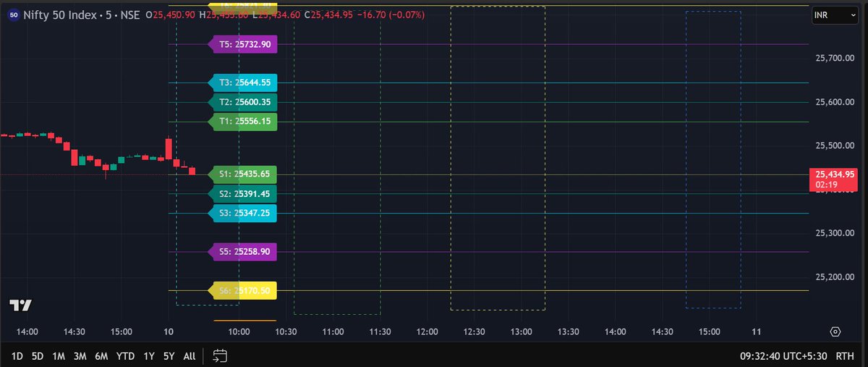Click the 25,700.00 price axis label
The width and height of the screenshot is (868, 367).
click(836, 58)
